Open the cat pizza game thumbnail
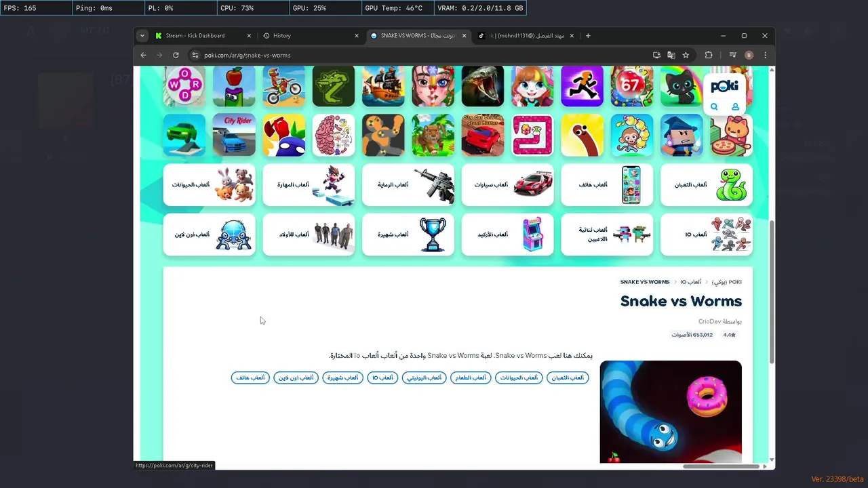 tap(731, 135)
